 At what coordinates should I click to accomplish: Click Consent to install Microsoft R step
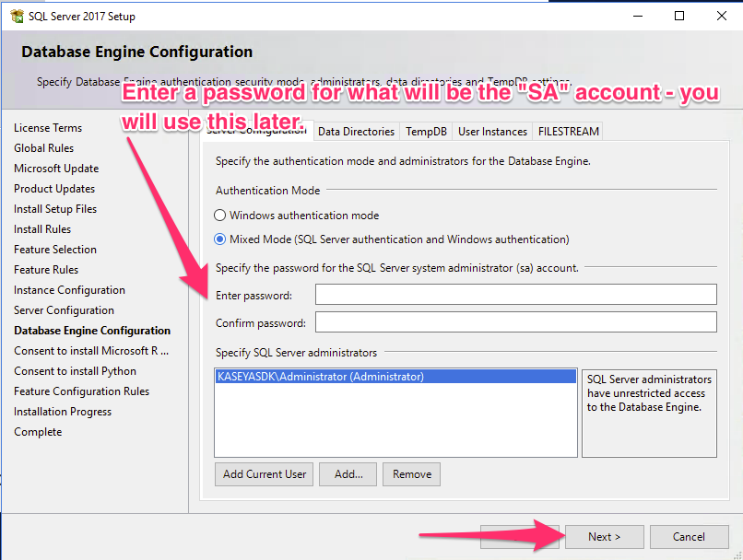click(91, 351)
